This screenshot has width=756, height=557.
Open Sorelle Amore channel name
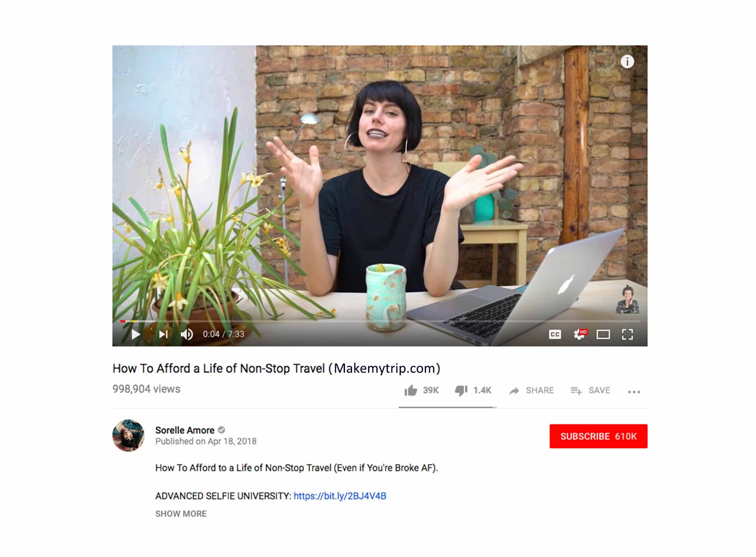[x=185, y=430]
